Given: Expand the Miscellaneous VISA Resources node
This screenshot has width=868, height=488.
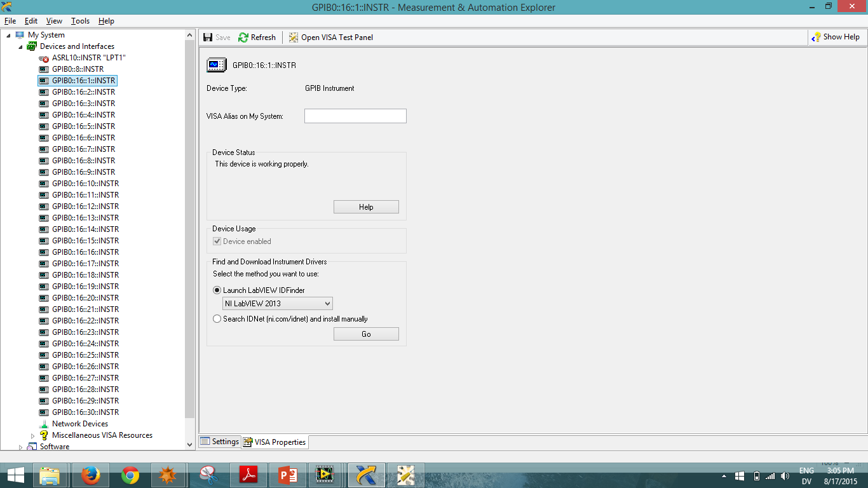Looking at the screenshot, I should (33, 436).
